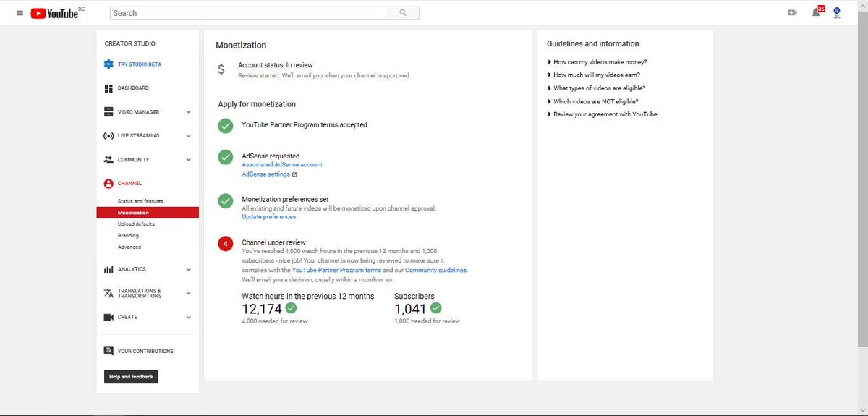Click the Video Manager icon

tap(109, 112)
